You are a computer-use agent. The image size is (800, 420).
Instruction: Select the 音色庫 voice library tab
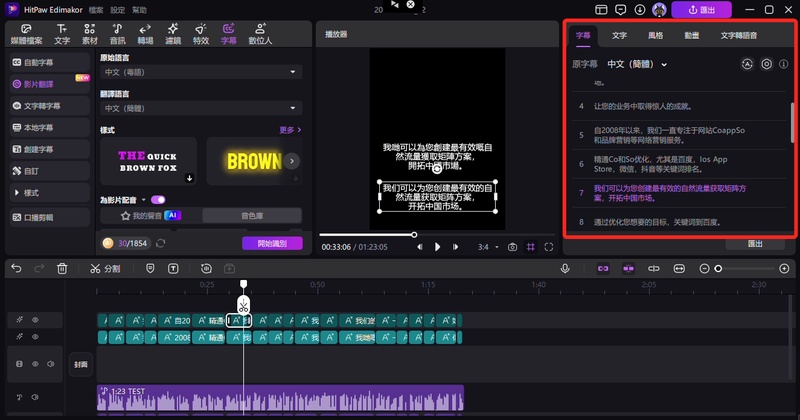(x=252, y=216)
